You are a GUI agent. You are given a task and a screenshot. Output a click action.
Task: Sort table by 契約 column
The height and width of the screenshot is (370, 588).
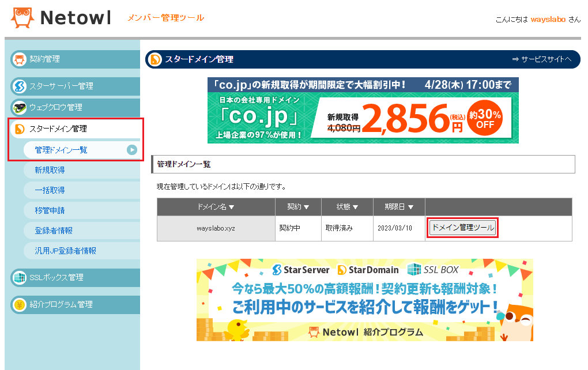298,207
